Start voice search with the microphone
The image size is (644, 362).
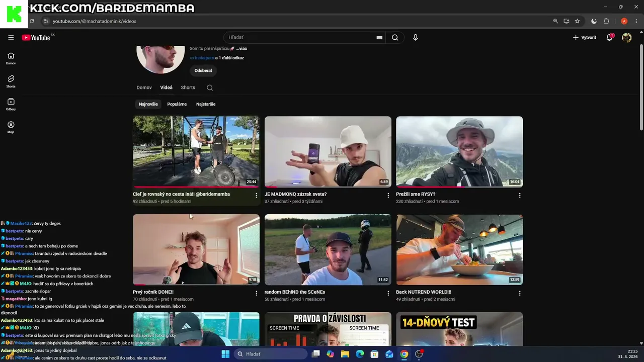(415, 38)
